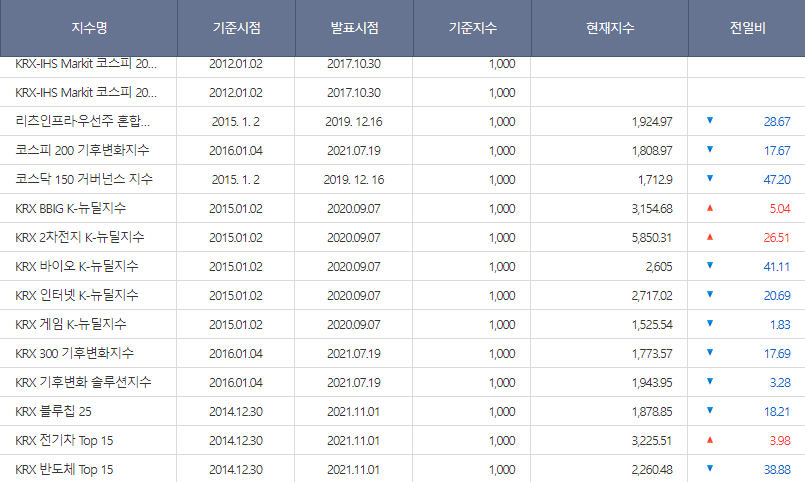Sort by the 현재지수 column header
805x482 pixels.
click(x=610, y=28)
